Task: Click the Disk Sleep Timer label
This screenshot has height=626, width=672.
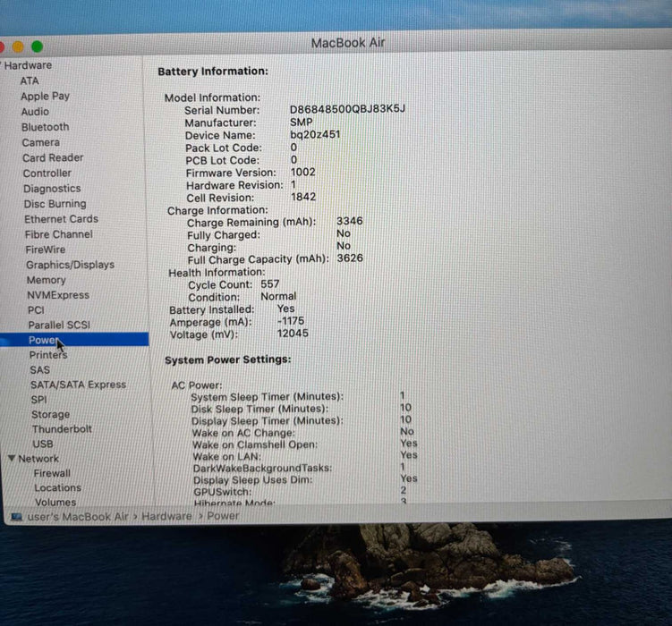Action: click(x=259, y=409)
